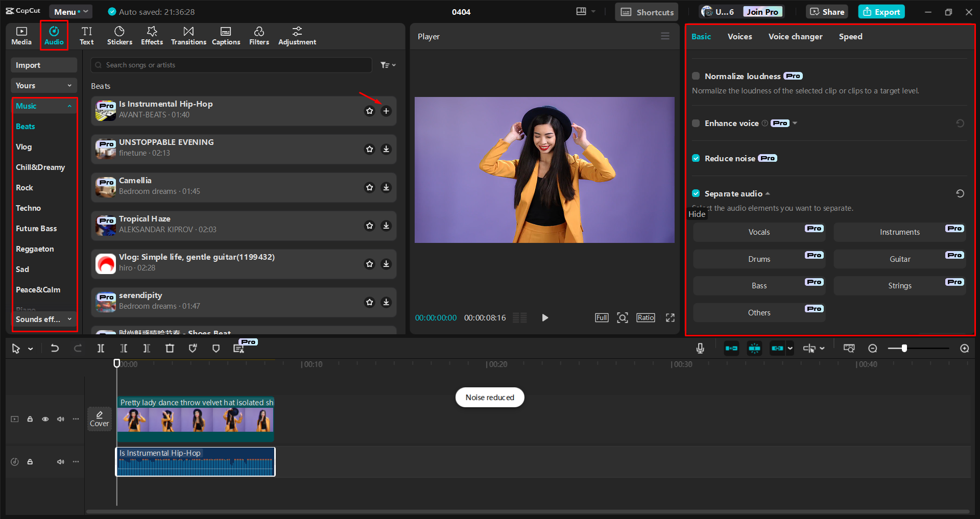Select the Is Instrumental Hip-Hop audio clip
The height and width of the screenshot is (519, 980).
195,462
